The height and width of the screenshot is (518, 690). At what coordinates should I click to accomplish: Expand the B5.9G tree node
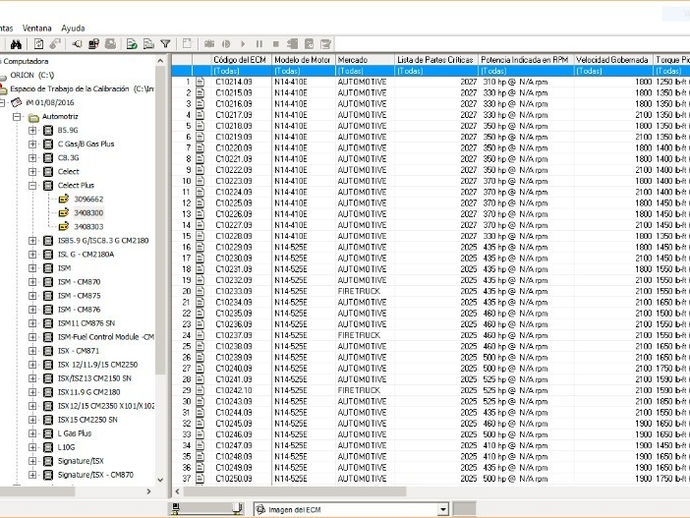click(32, 131)
